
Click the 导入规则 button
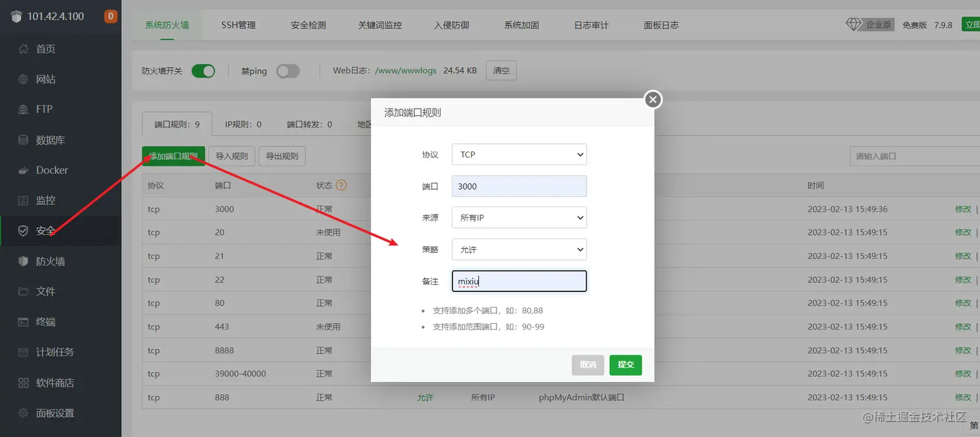[232, 156]
